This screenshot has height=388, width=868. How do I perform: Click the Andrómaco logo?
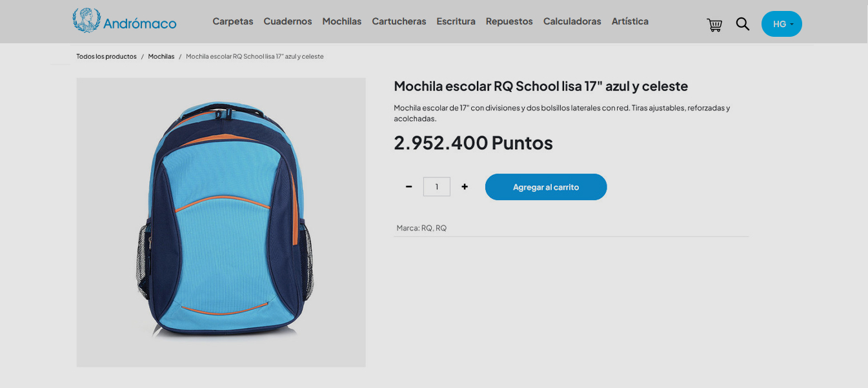click(125, 21)
